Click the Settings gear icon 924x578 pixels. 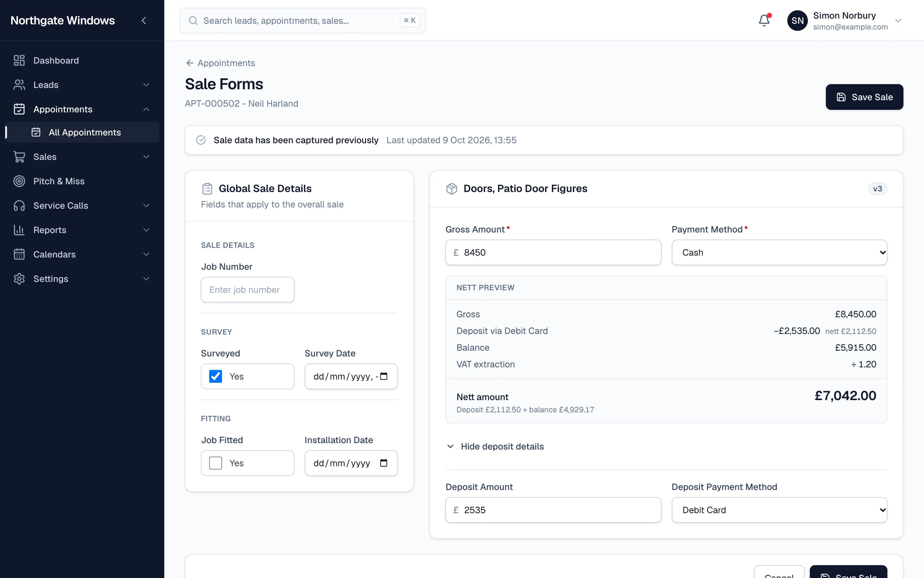click(x=19, y=279)
